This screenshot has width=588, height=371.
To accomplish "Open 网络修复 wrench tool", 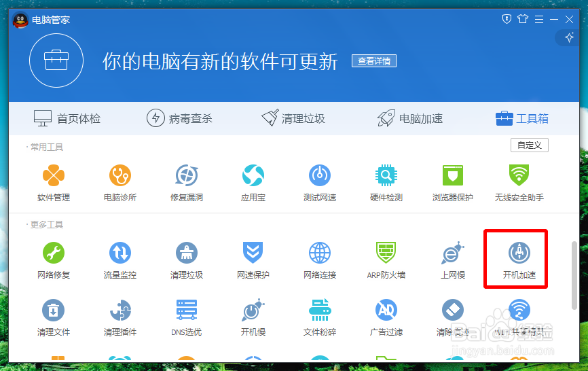I will [54, 260].
